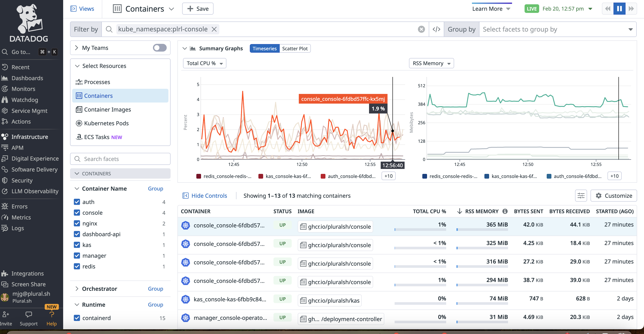Click the Metrics icon
This screenshot has width=644, height=334.
click(x=5, y=217)
